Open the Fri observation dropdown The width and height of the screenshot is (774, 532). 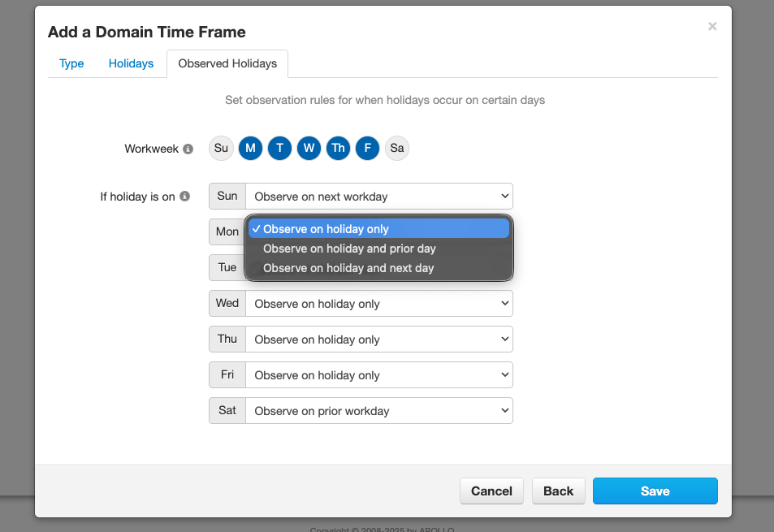pos(379,375)
